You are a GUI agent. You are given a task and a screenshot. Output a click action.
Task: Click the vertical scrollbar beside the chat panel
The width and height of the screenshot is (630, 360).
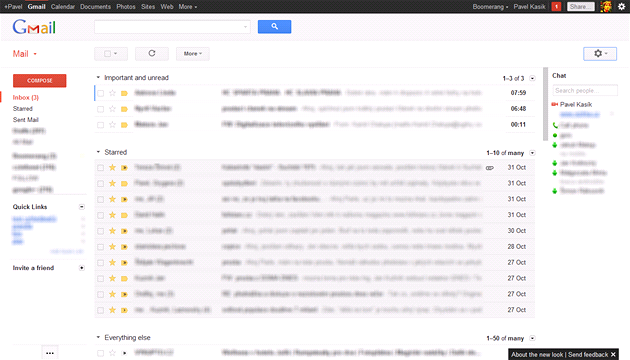coord(545,104)
